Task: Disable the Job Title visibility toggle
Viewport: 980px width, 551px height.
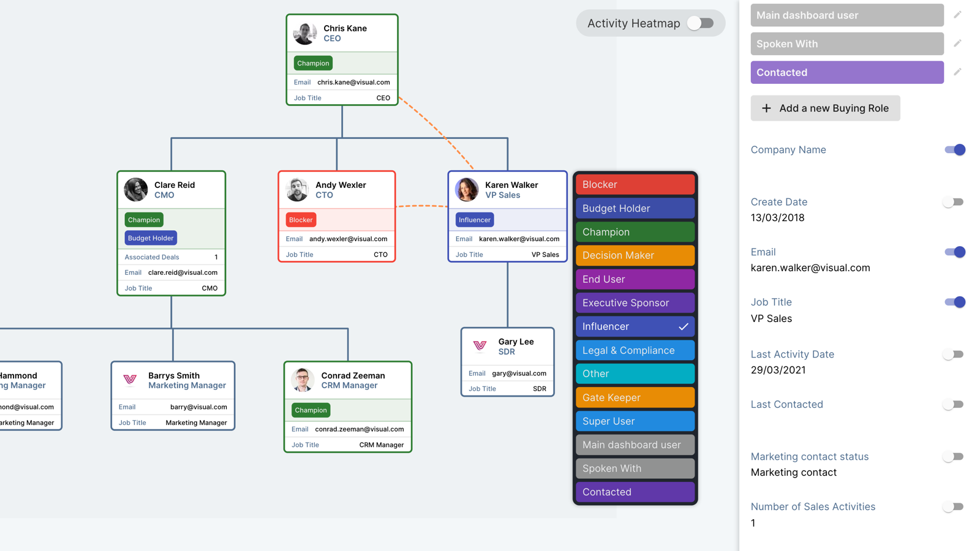Action: (x=954, y=302)
